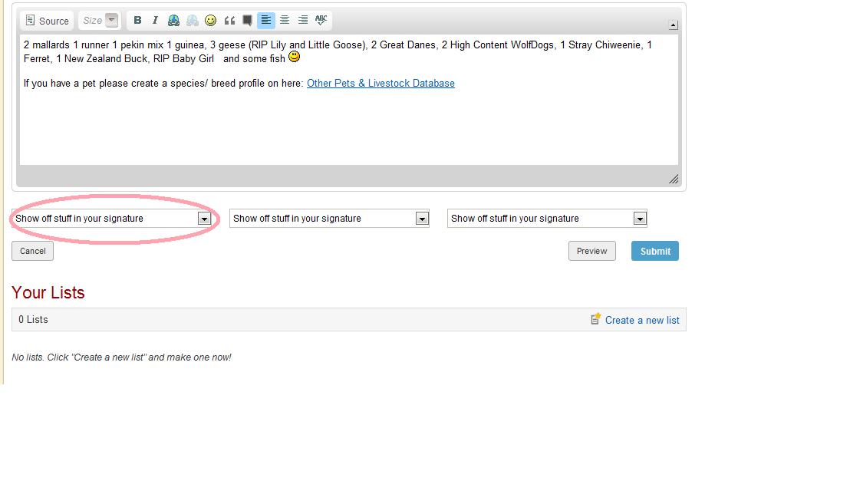Click the insert link globe icon

[173, 21]
